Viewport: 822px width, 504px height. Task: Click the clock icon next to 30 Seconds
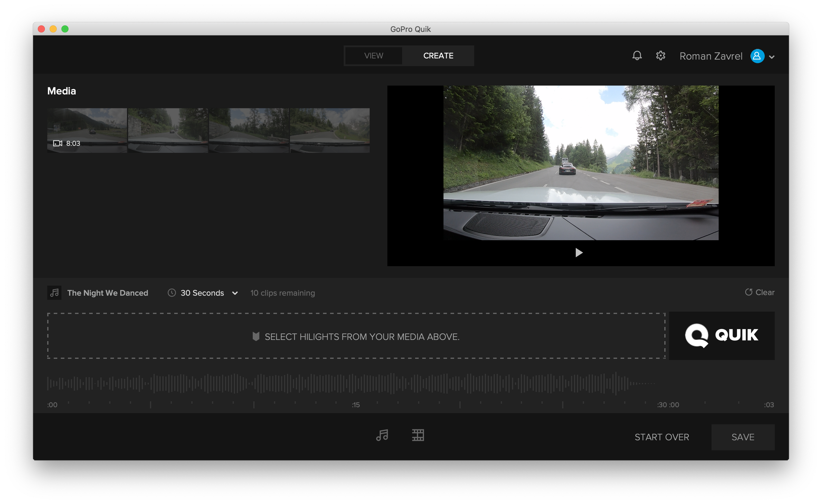172,293
